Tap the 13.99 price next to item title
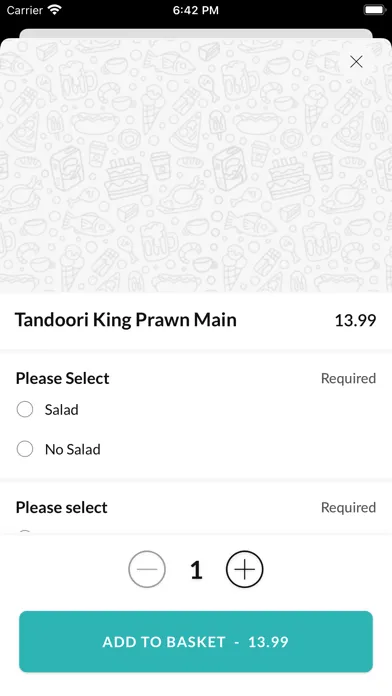 (x=355, y=320)
